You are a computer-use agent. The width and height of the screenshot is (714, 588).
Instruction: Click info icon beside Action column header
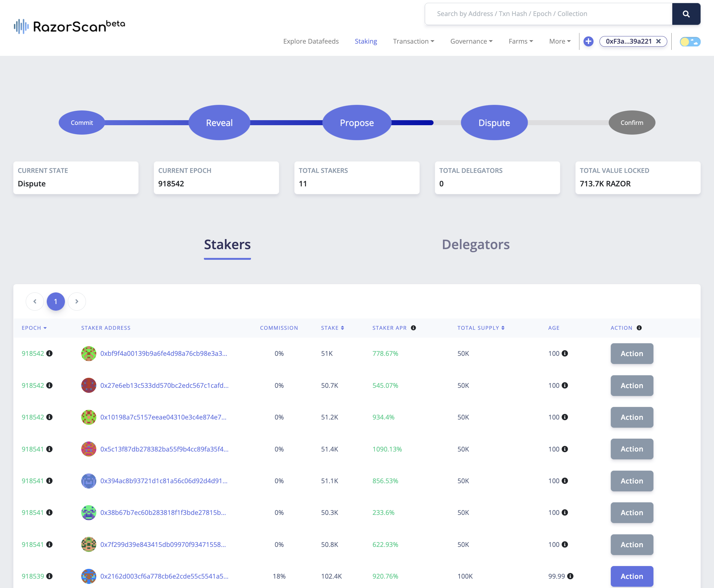639,328
